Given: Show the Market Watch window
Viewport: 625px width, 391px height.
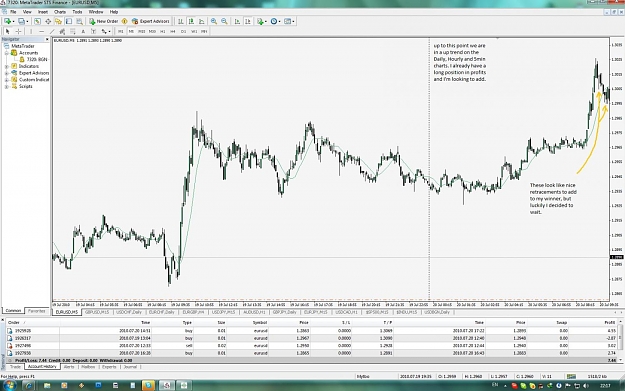Looking at the screenshot, I should point(37,21).
